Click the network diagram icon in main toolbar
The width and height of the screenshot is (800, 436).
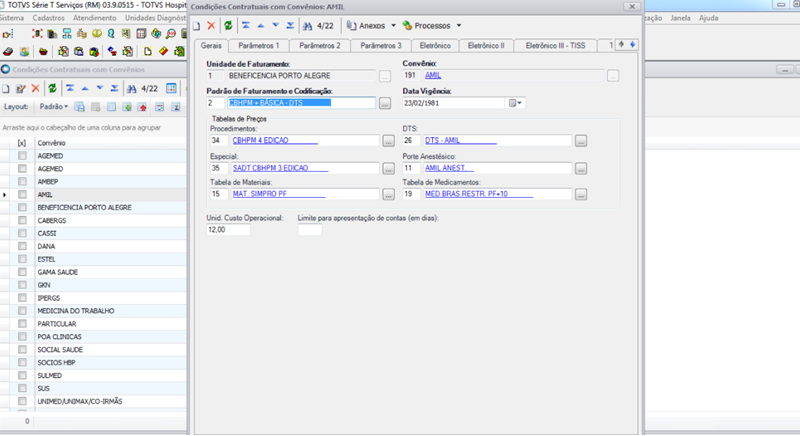[67, 34]
